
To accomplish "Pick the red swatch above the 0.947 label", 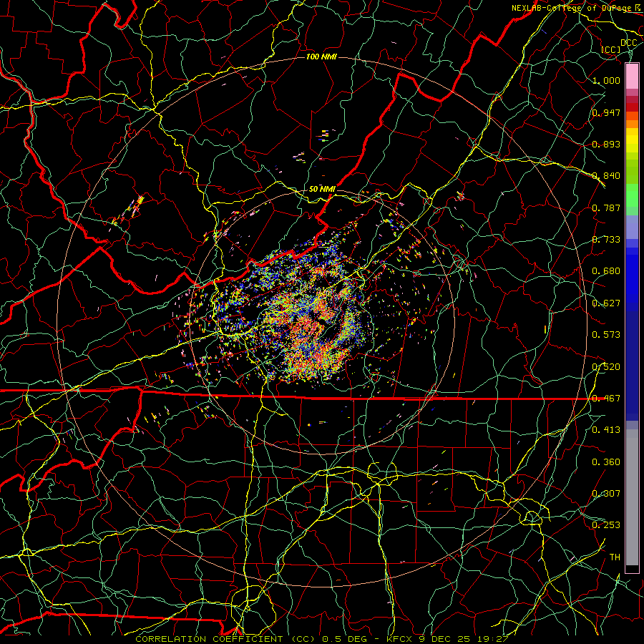I will (632, 107).
